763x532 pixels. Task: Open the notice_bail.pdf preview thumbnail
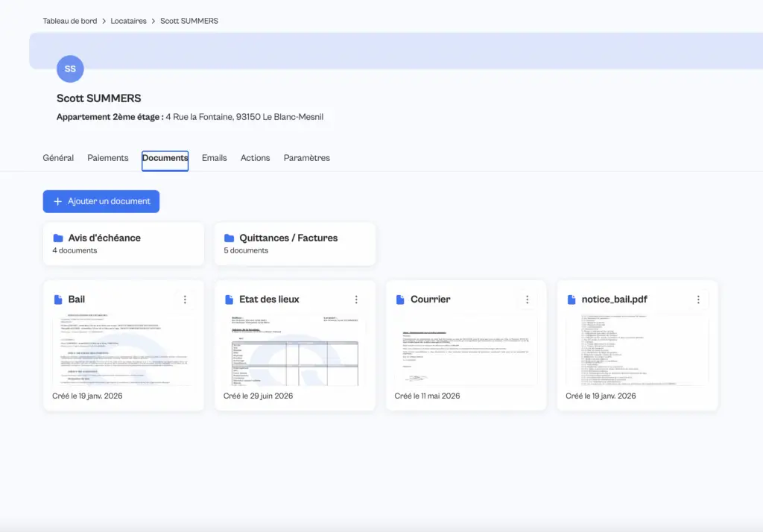(637, 350)
